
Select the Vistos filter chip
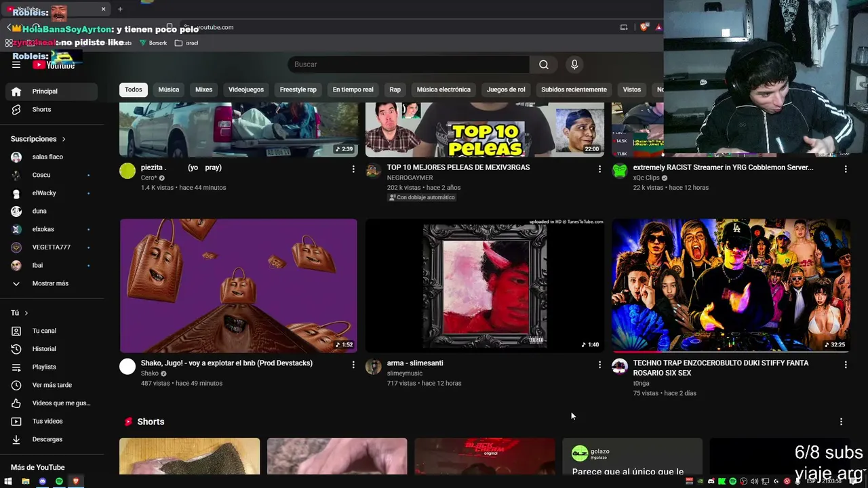[x=632, y=89]
